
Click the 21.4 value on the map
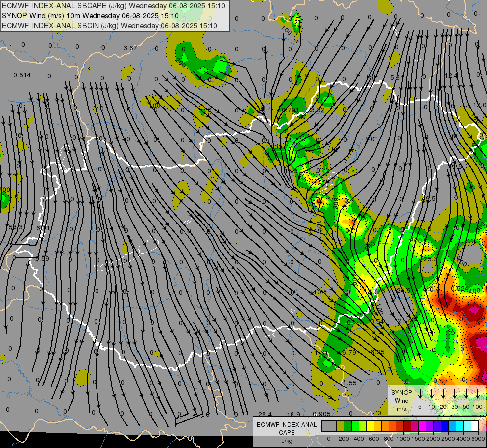[x=404, y=321]
